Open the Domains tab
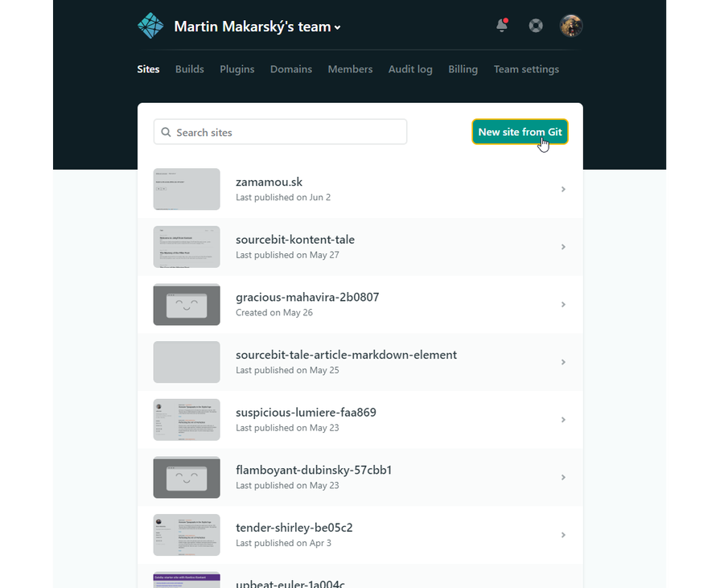This screenshot has width=720, height=588. [x=291, y=69]
